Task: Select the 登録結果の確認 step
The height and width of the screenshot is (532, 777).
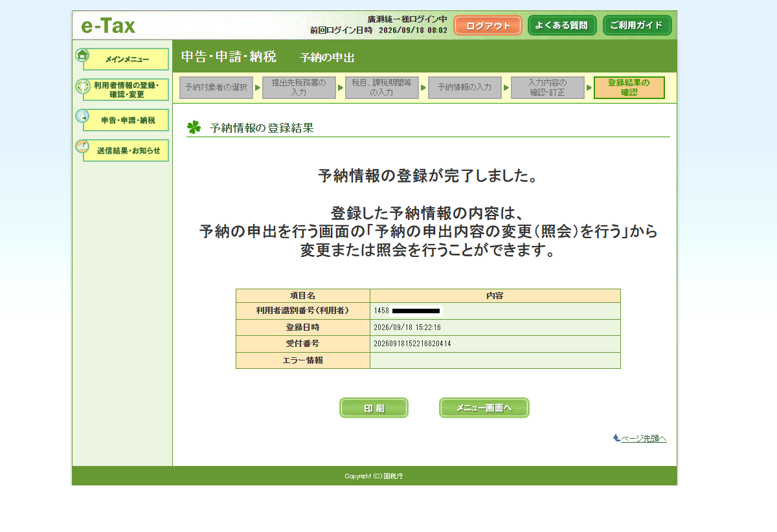Action: point(629,87)
